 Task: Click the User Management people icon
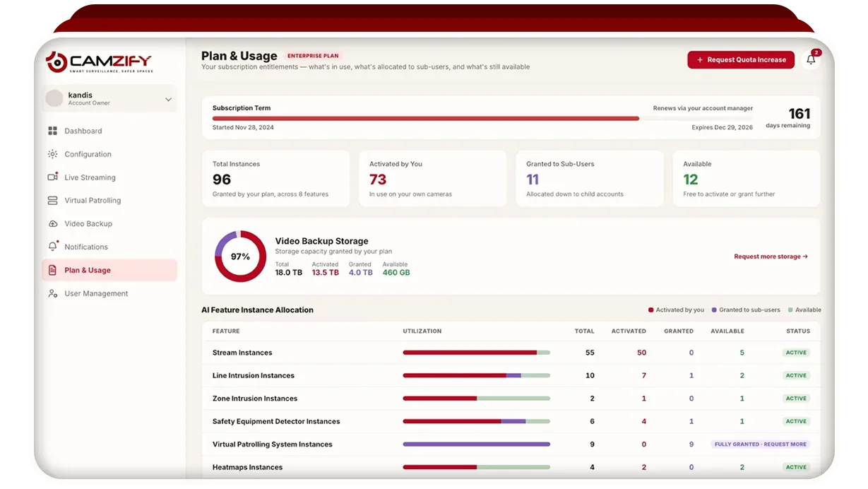pyautogui.click(x=52, y=293)
